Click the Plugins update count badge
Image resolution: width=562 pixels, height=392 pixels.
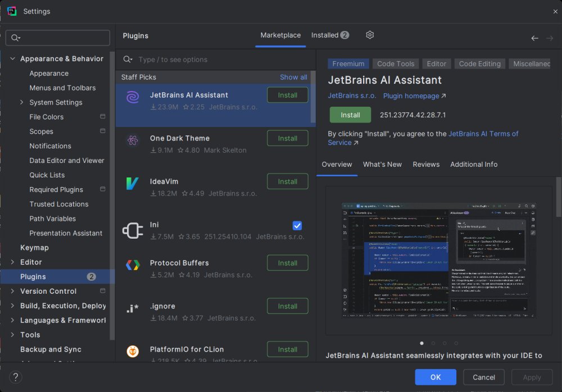coord(92,277)
